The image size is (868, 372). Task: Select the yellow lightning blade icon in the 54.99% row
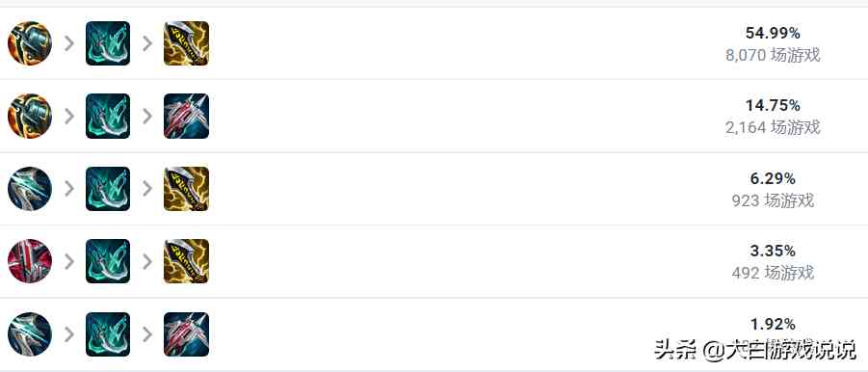click(187, 43)
